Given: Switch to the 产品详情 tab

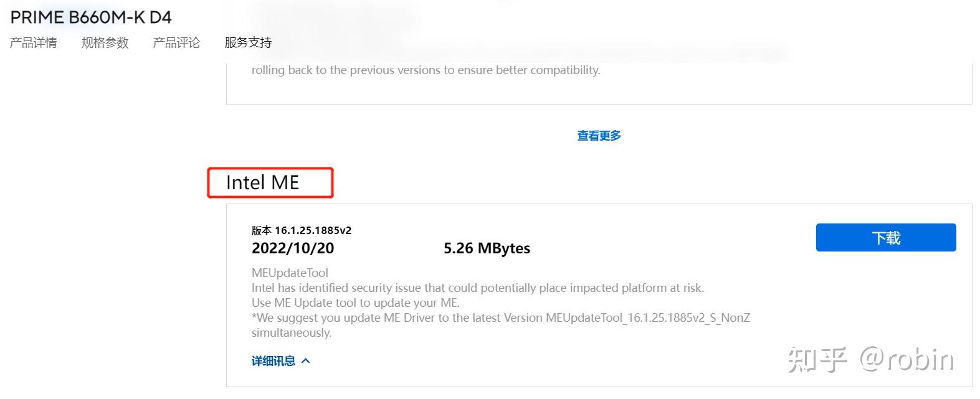Looking at the screenshot, I should tap(33, 42).
